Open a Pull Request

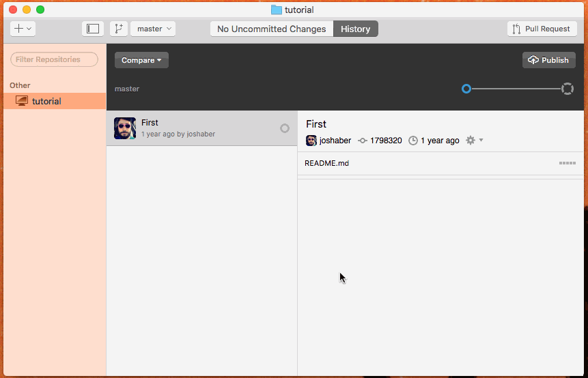click(542, 29)
